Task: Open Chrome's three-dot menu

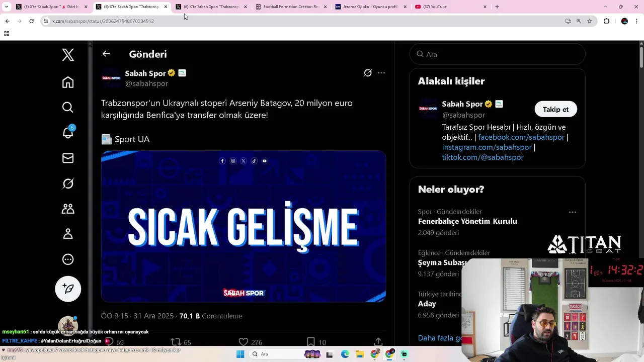Action: [x=637, y=21]
